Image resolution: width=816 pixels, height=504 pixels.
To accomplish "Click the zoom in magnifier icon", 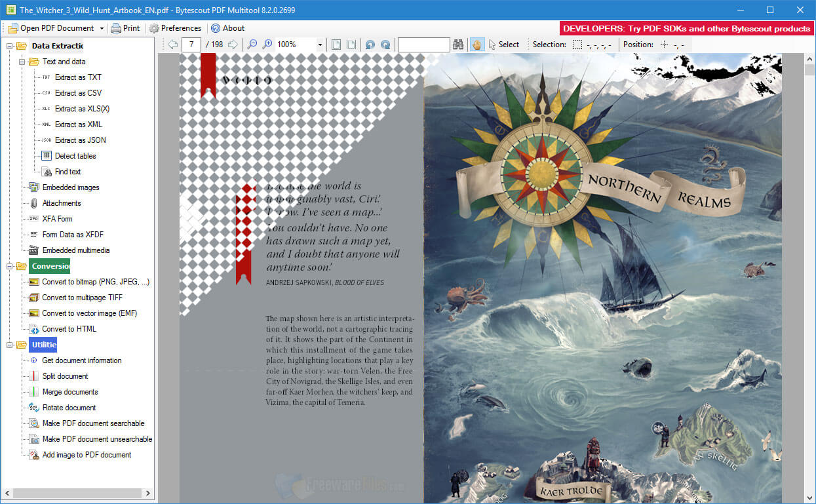I will pos(267,45).
